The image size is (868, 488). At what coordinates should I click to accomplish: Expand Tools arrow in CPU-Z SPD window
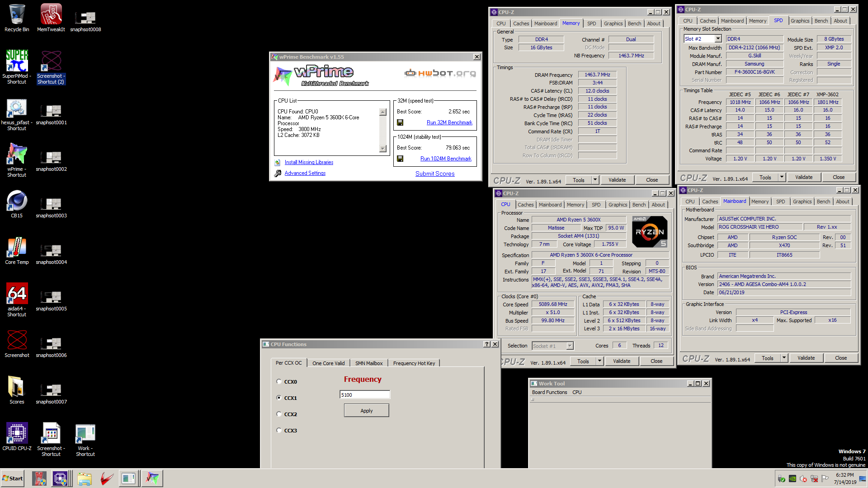point(782,177)
